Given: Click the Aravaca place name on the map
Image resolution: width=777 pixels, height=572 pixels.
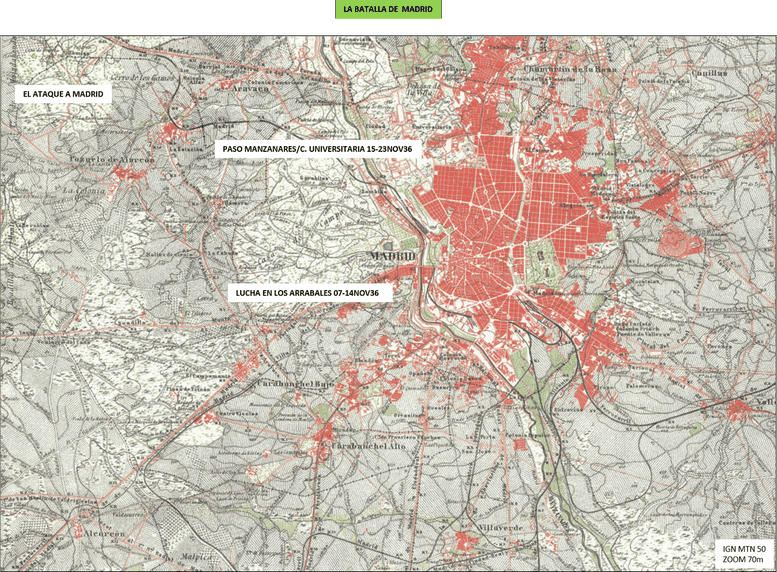Looking at the screenshot, I should [251, 88].
